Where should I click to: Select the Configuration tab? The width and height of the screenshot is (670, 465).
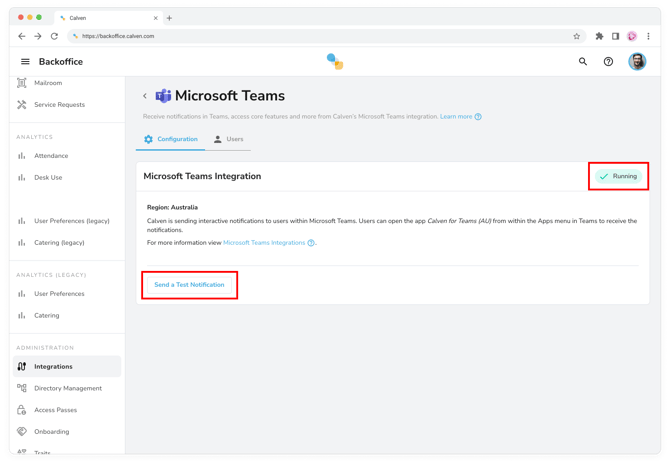coord(170,139)
